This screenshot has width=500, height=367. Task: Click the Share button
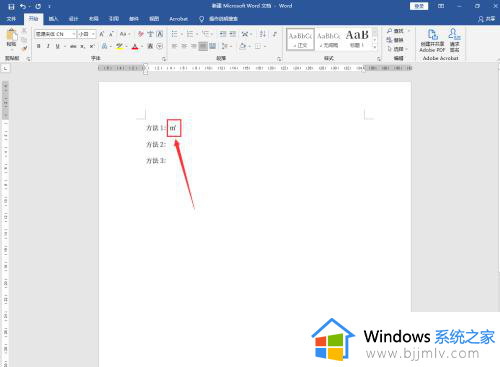click(486, 19)
